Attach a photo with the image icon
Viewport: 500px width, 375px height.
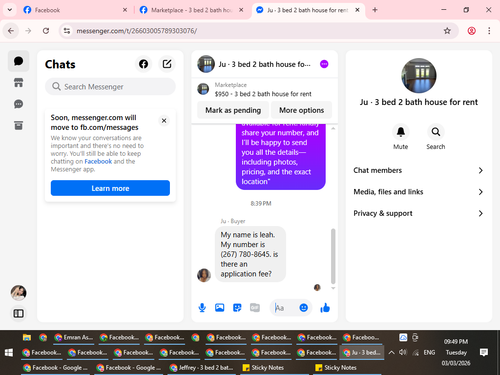(219, 308)
